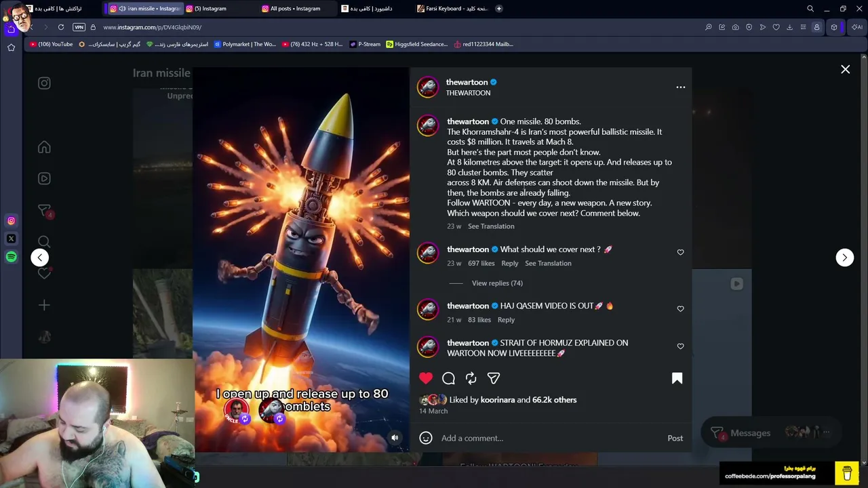Search open tabs with magnifier icon
The width and height of the screenshot is (868, 488).
pos(810,9)
